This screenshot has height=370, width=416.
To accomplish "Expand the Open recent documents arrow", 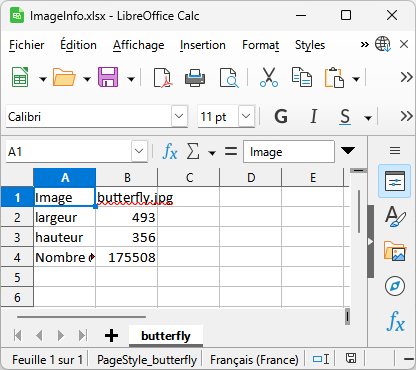I will [x=87, y=79].
